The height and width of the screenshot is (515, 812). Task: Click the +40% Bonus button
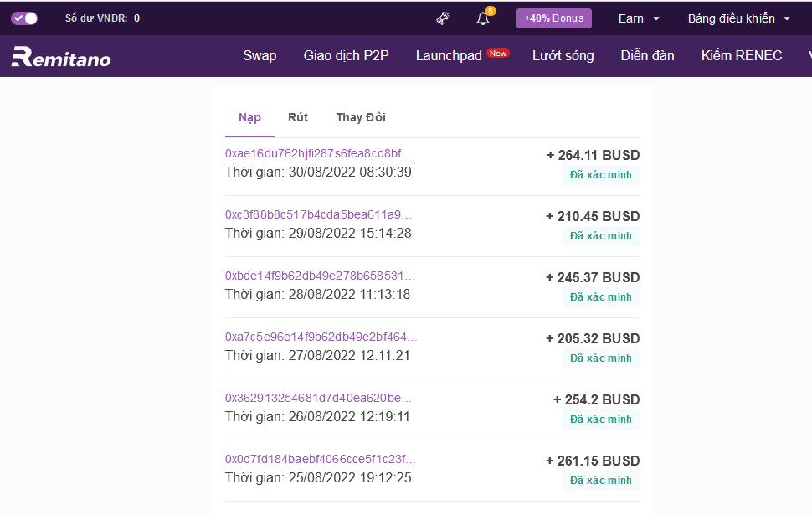pyautogui.click(x=553, y=18)
